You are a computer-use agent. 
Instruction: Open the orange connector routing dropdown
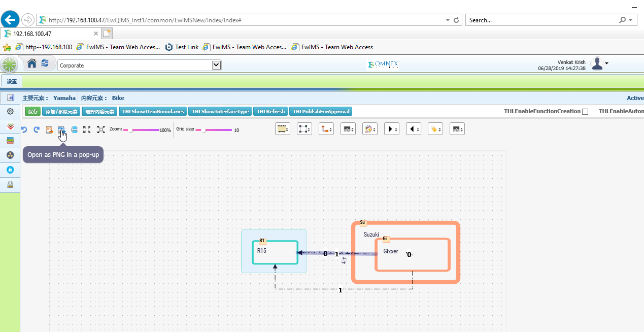tap(326, 129)
